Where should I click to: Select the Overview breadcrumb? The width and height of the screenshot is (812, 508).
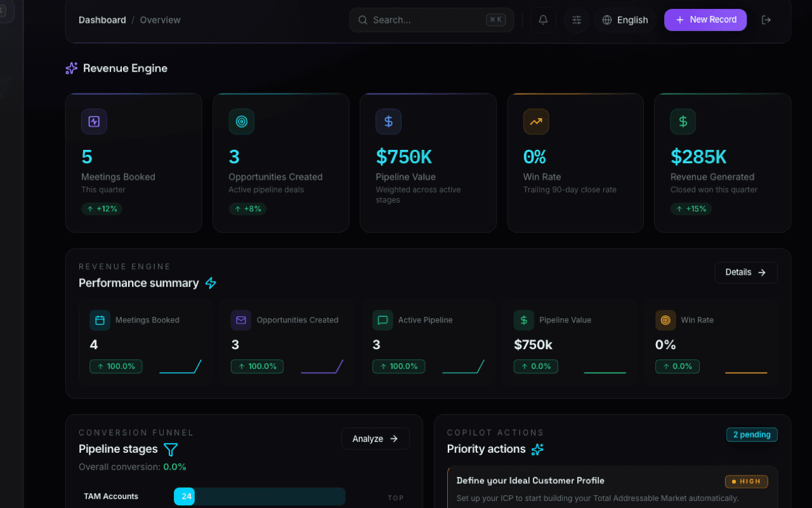(160, 20)
